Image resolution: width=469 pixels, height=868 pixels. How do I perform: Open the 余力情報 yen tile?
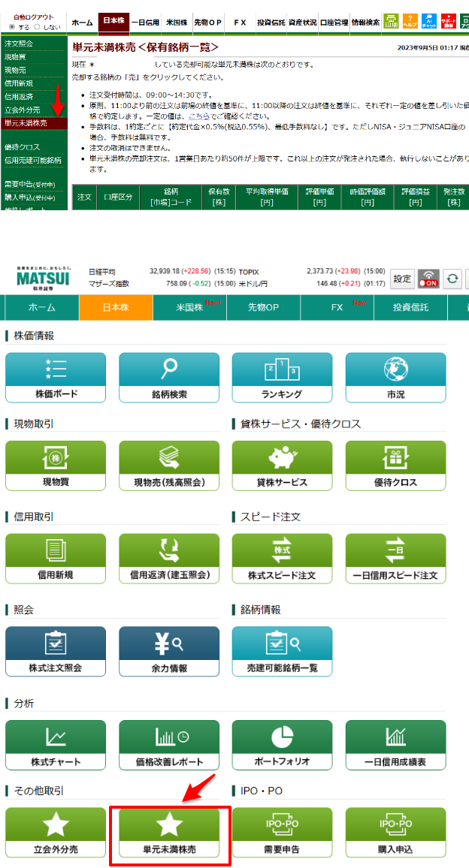pos(169,652)
